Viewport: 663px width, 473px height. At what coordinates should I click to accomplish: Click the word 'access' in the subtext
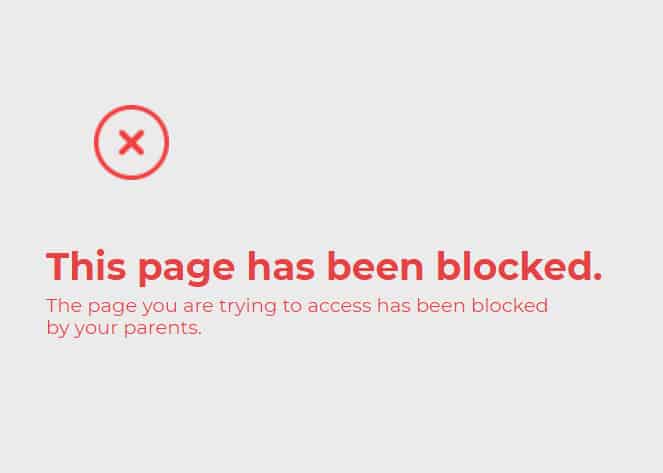[340, 307]
